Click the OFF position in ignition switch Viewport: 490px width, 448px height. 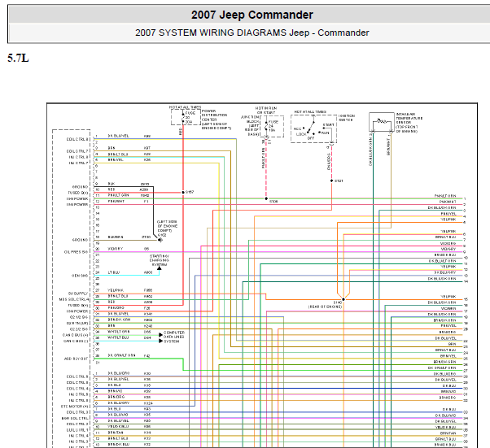[311, 138]
